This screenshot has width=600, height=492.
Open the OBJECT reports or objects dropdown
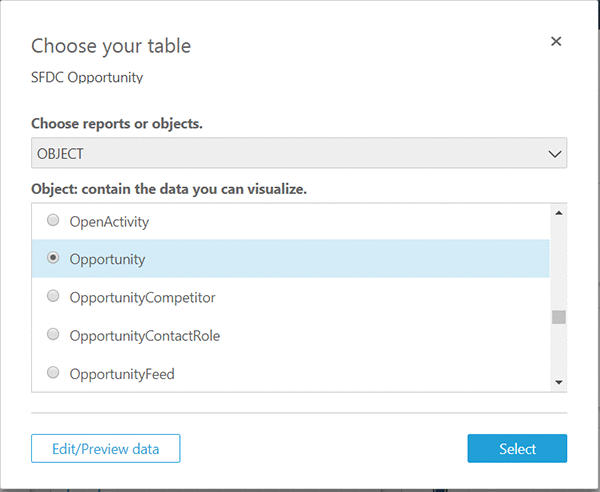coord(299,154)
